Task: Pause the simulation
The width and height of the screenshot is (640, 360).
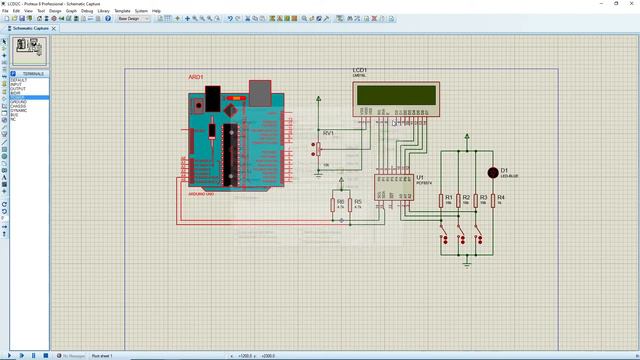Action: tap(33, 356)
